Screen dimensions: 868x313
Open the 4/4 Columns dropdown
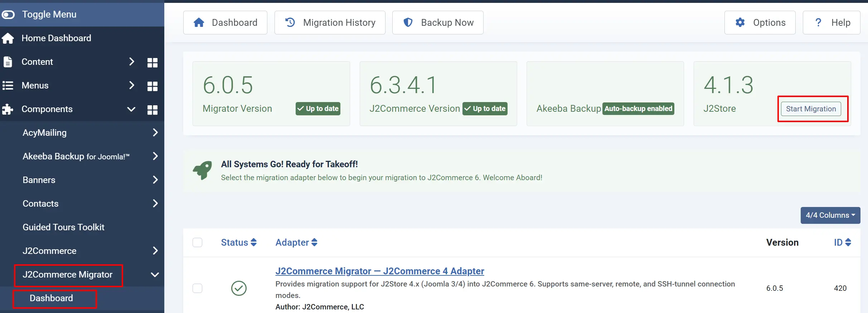(830, 215)
